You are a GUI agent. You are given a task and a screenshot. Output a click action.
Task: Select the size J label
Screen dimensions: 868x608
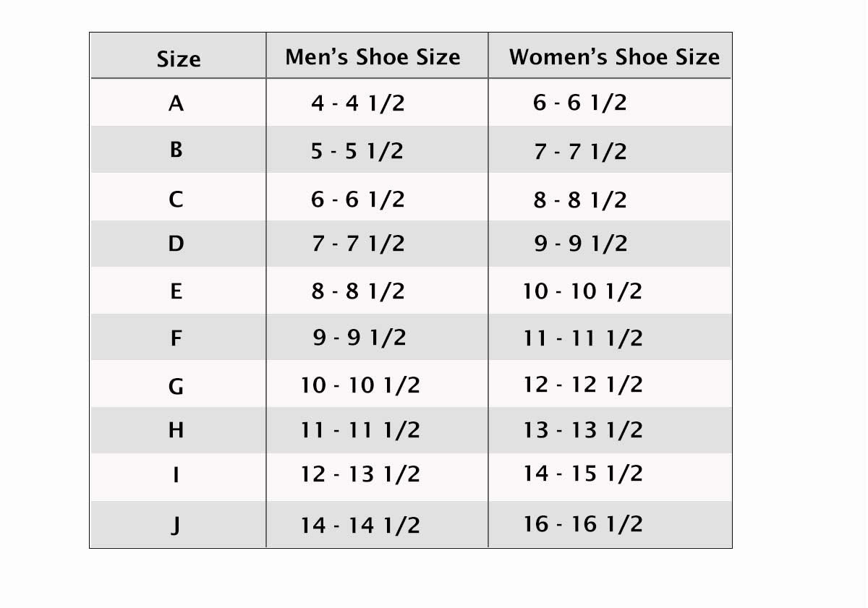[x=176, y=524]
